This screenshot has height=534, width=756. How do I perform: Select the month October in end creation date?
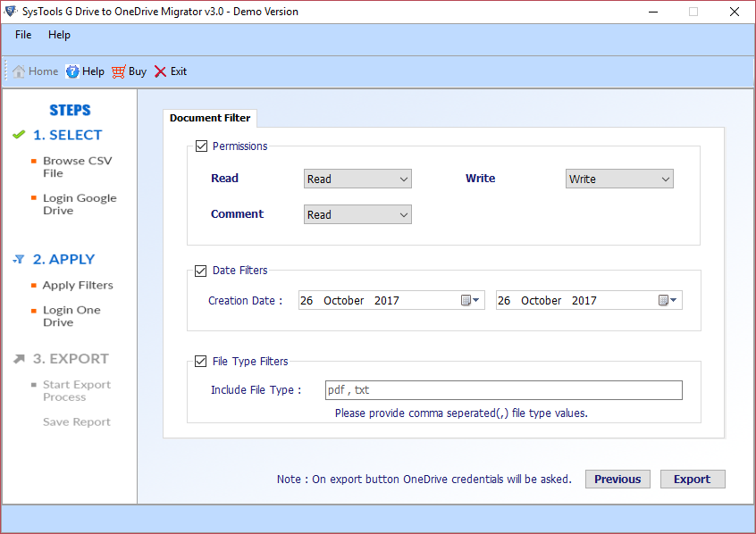[541, 301]
